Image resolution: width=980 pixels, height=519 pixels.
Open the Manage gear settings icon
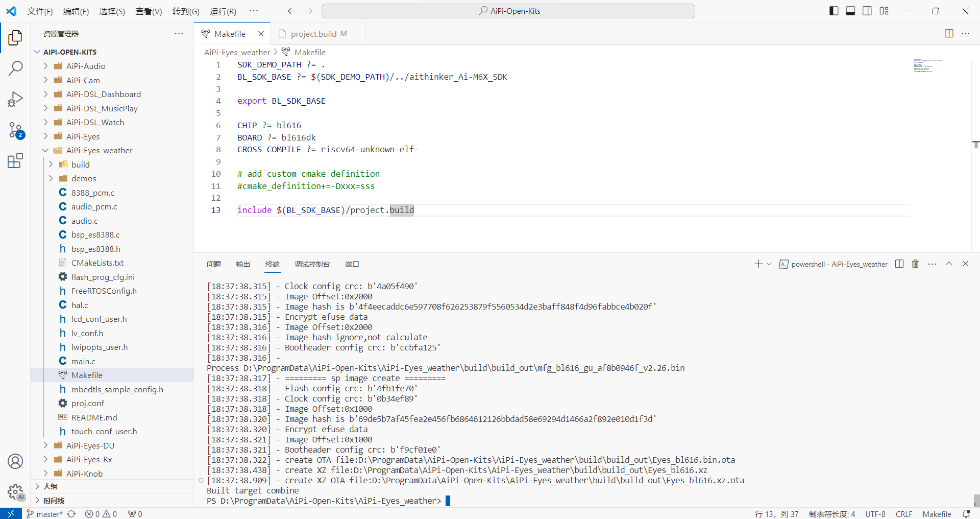15,492
